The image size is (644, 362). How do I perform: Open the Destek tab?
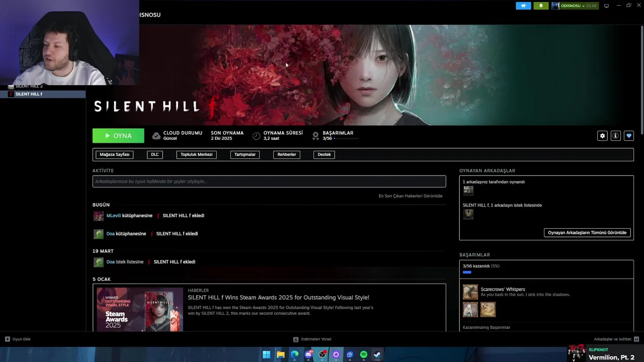(x=324, y=154)
